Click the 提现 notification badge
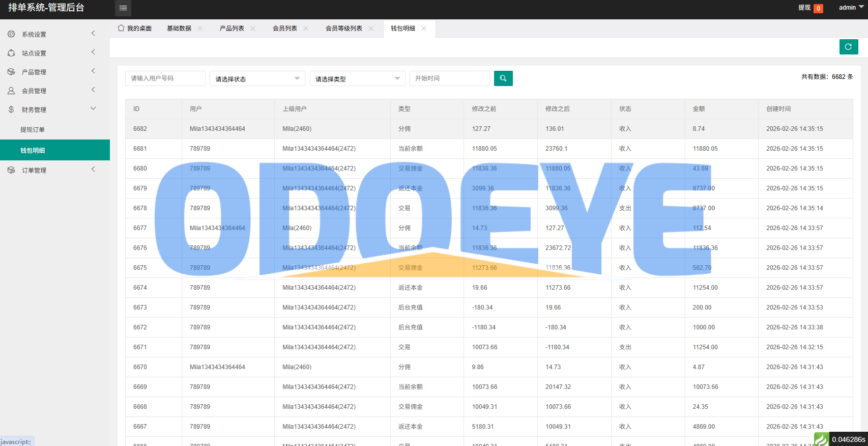Viewport: 868px width, 446px height. tap(818, 8)
